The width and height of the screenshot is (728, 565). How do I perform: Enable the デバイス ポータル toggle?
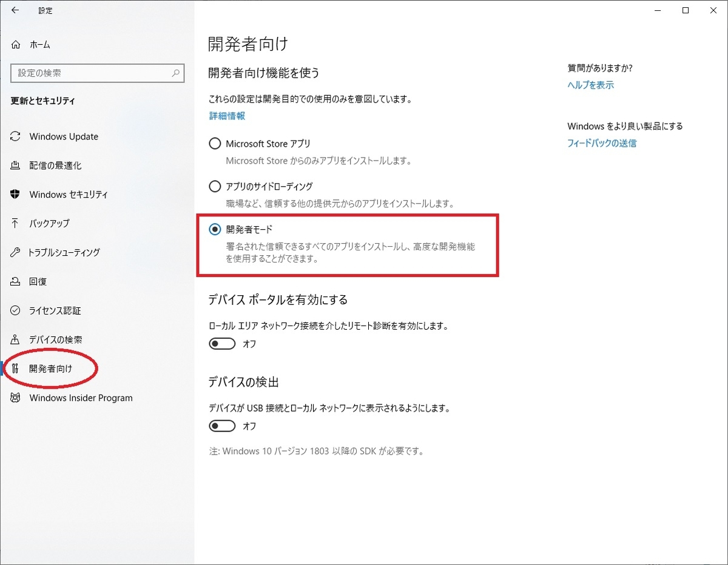tap(223, 344)
